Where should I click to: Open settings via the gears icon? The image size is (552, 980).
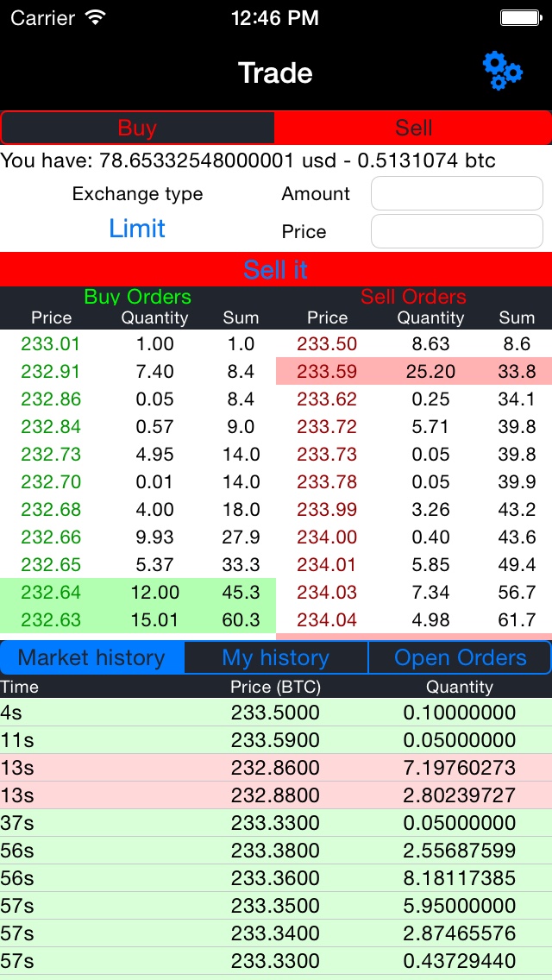502,71
